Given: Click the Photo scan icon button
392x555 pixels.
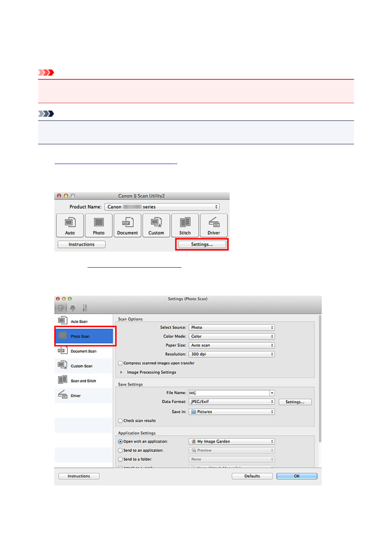Looking at the screenshot, I should tap(99, 225).
